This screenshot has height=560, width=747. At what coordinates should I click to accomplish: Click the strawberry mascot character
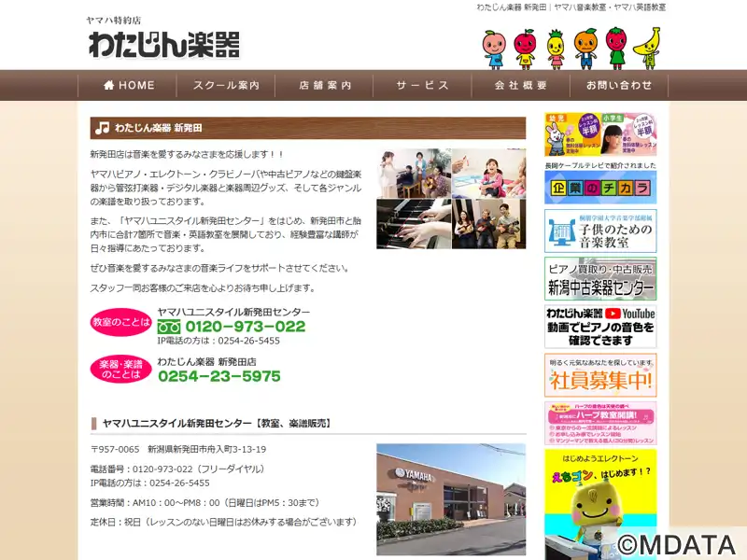pyautogui.click(x=615, y=49)
